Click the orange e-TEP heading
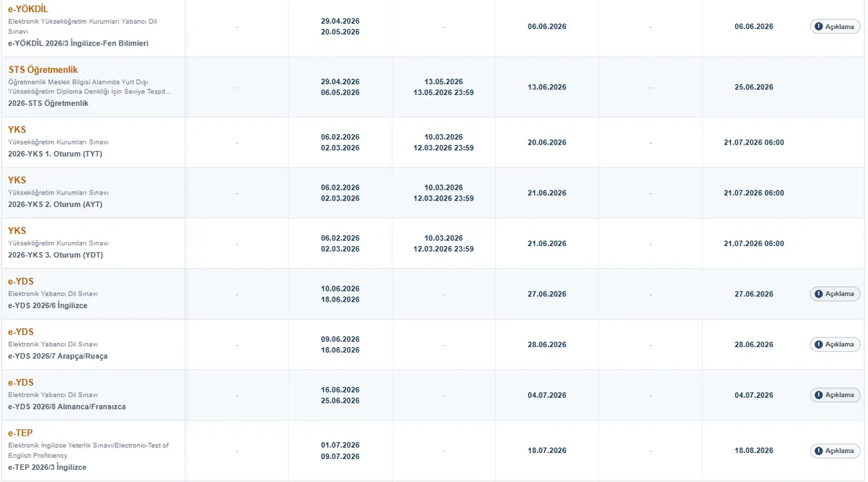 click(x=20, y=433)
